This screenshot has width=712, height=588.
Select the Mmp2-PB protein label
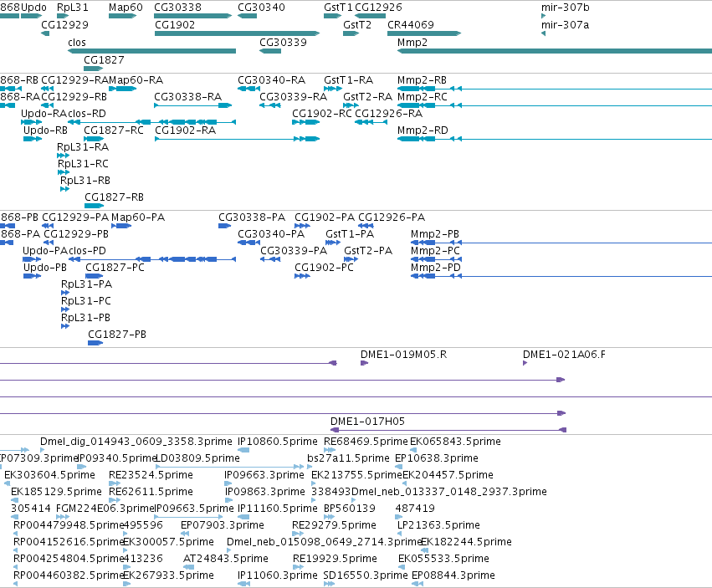[435, 234]
